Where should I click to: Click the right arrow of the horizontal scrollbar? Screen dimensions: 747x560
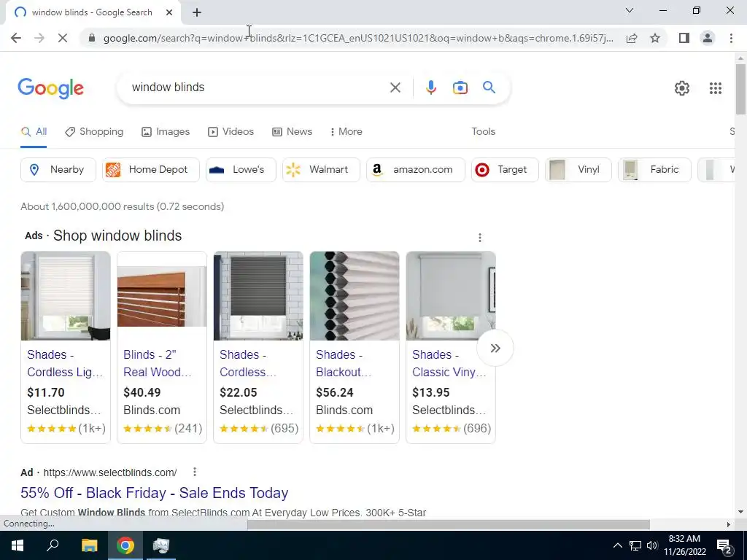pos(728,524)
